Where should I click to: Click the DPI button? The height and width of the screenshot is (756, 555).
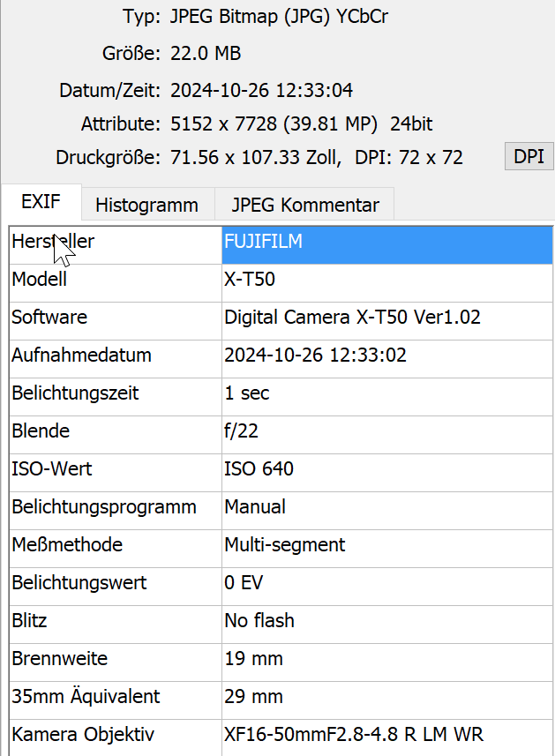point(528,157)
